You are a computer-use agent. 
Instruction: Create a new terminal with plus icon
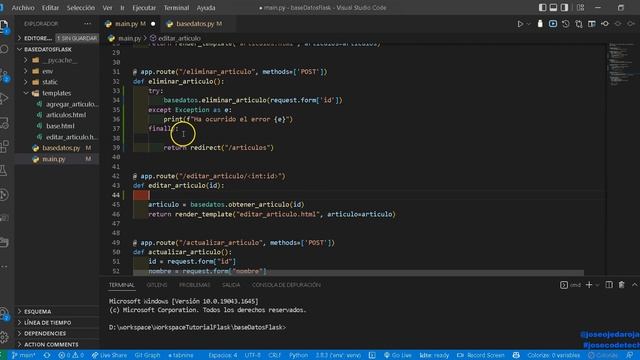[x=589, y=285]
